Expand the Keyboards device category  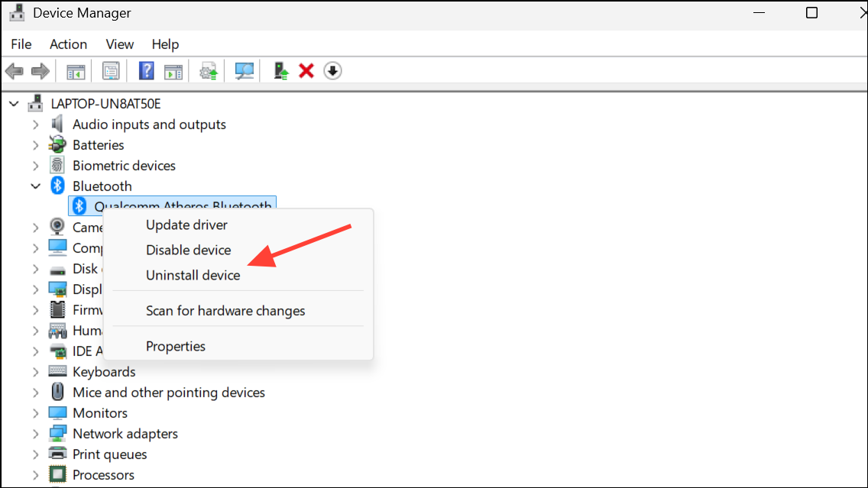click(36, 371)
